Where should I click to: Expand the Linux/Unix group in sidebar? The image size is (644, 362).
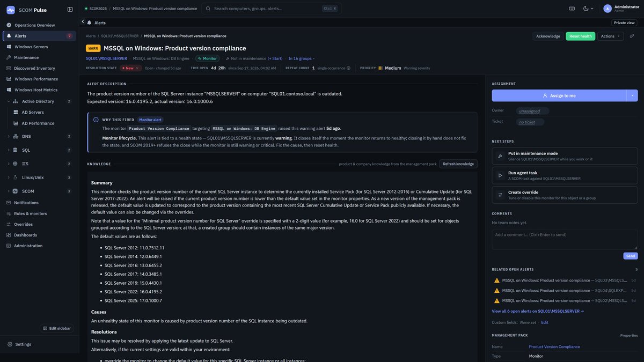pos(9,178)
